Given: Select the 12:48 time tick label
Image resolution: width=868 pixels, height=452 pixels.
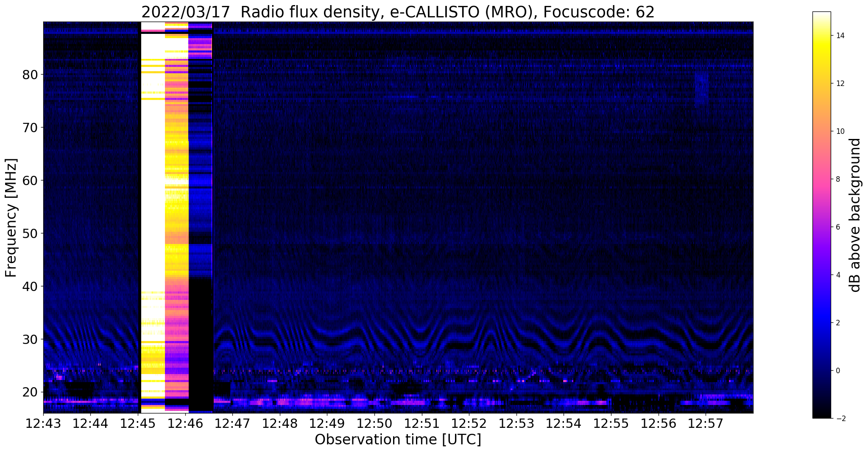Looking at the screenshot, I should 280,423.
